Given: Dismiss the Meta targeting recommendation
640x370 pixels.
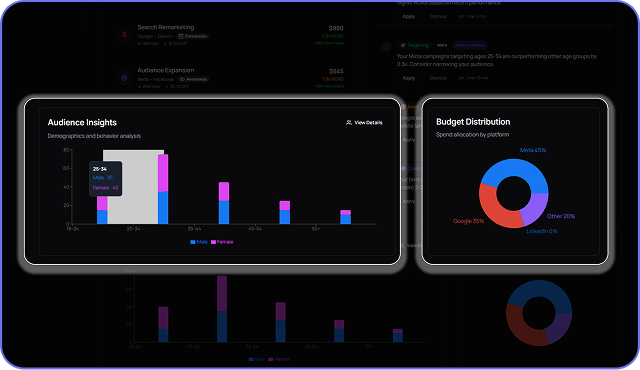Looking at the screenshot, I should [438, 78].
